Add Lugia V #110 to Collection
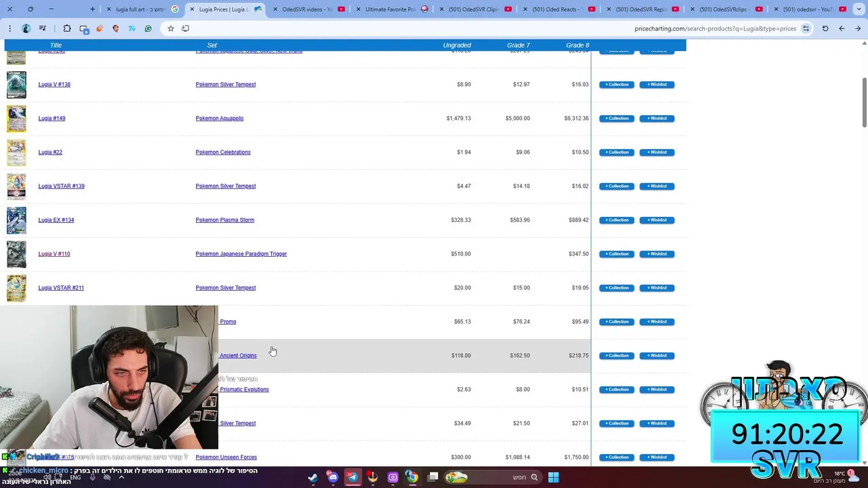Viewport: 868px width, 488px height. pos(616,254)
